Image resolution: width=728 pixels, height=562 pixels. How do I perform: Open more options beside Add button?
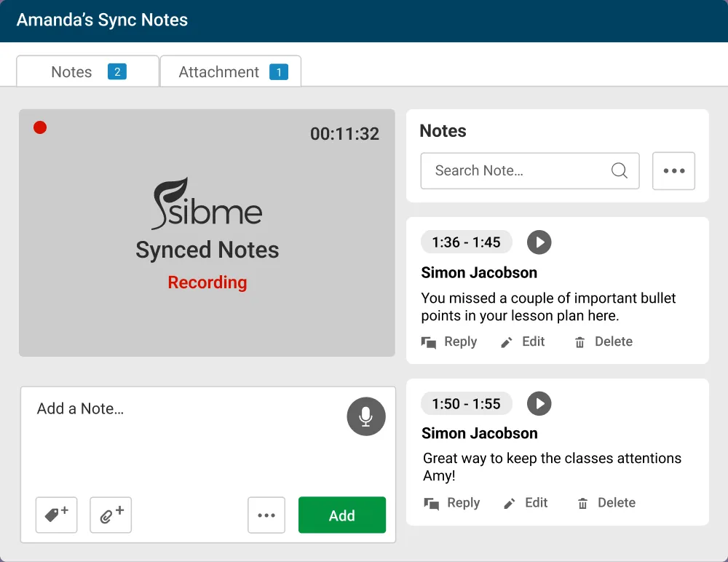266,515
